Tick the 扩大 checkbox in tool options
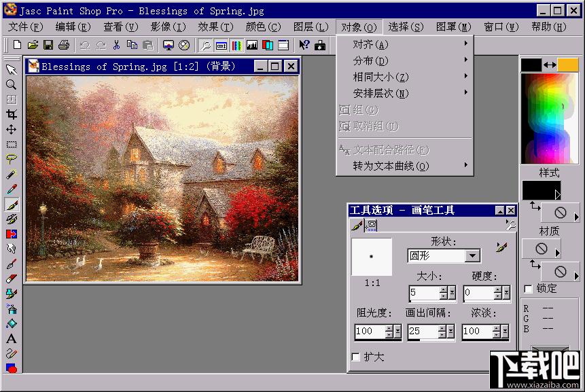The image size is (585, 392). tap(356, 357)
